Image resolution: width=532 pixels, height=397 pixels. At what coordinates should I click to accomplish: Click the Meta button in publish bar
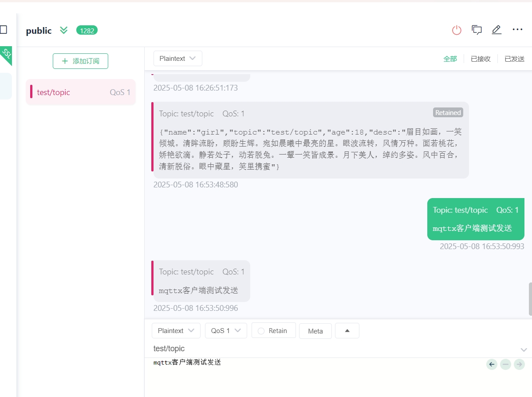315,331
